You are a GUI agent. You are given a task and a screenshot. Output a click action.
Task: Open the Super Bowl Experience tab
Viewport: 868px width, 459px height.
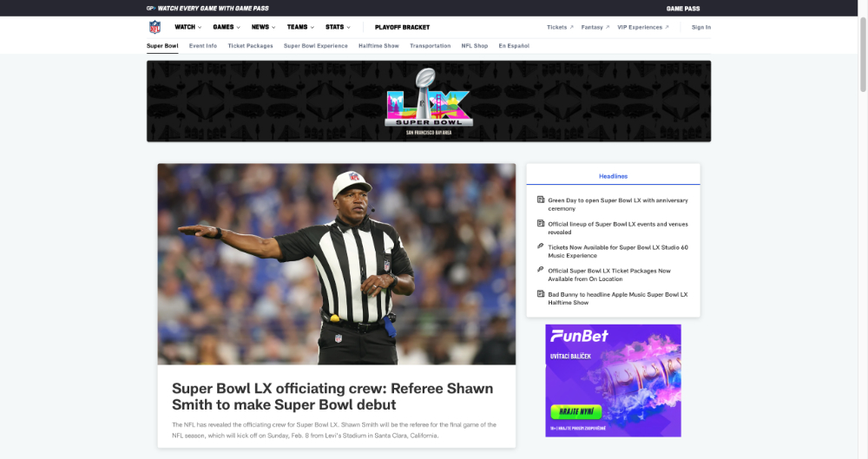coord(316,46)
